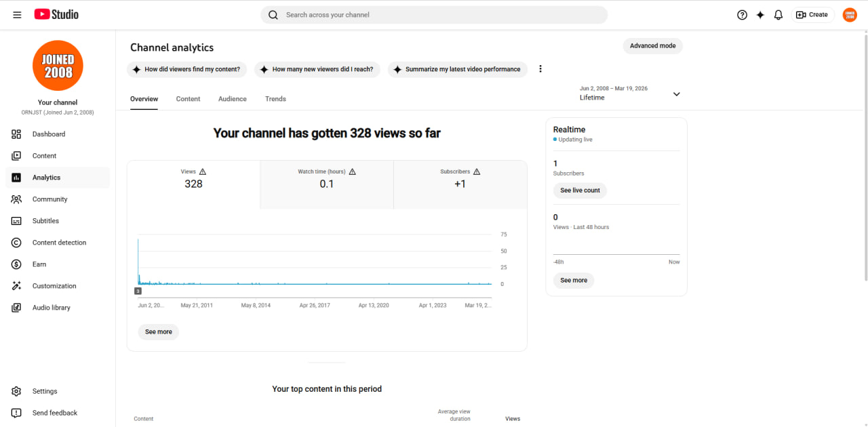This screenshot has height=427, width=868.
Task: Click the Settings gear icon
Action: pyautogui.click(x=17, y=391)
